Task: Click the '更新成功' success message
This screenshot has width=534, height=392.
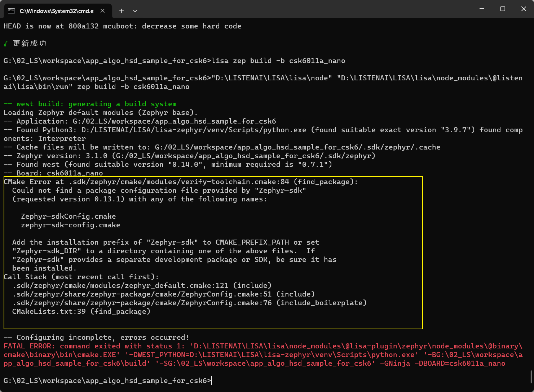Action: (x=30, y=43)
